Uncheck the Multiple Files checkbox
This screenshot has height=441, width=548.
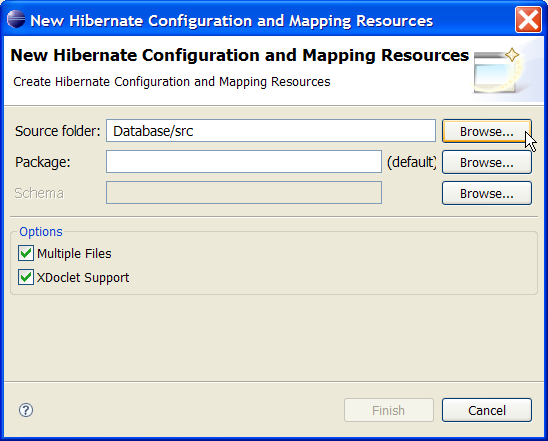pos(26,253)
